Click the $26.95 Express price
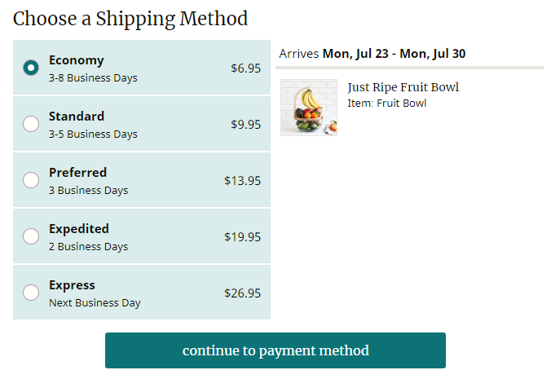551x392 pixels. (242, 293)
